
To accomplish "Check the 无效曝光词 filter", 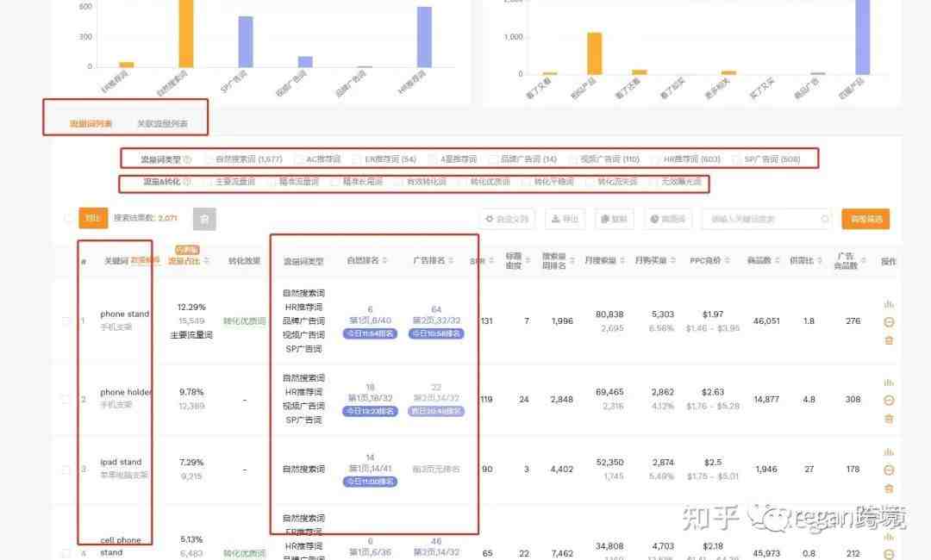I will coord(653,182).
